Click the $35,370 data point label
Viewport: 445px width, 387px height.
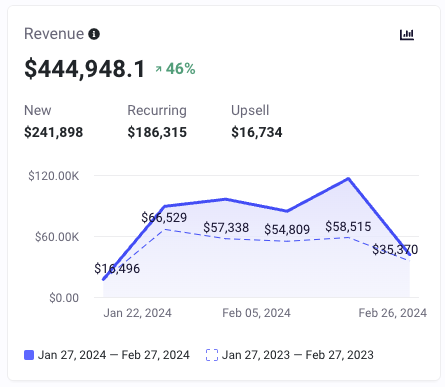click(395, 249)
